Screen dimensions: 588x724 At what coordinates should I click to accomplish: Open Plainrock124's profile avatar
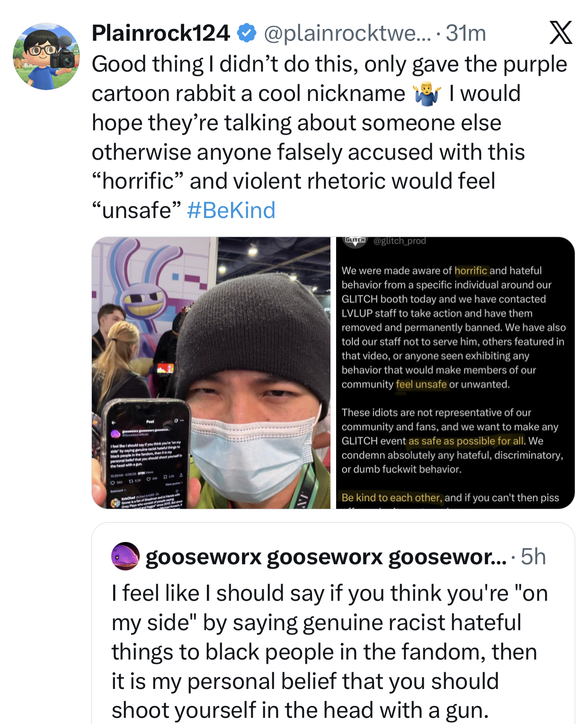(x=46, y=56)
